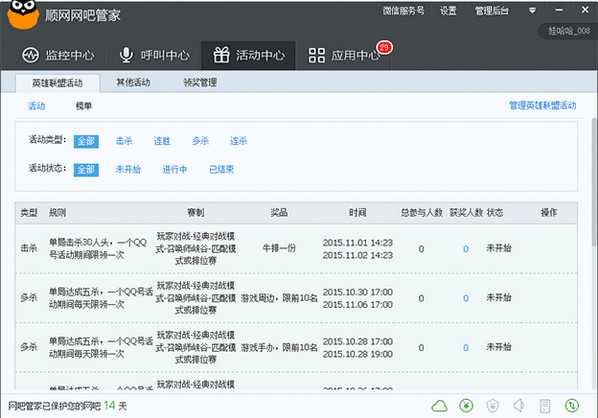This screenshot has height=418, width=598.
Task: Click the 呼叫中心 microphone icon
Action: [126, 55]
